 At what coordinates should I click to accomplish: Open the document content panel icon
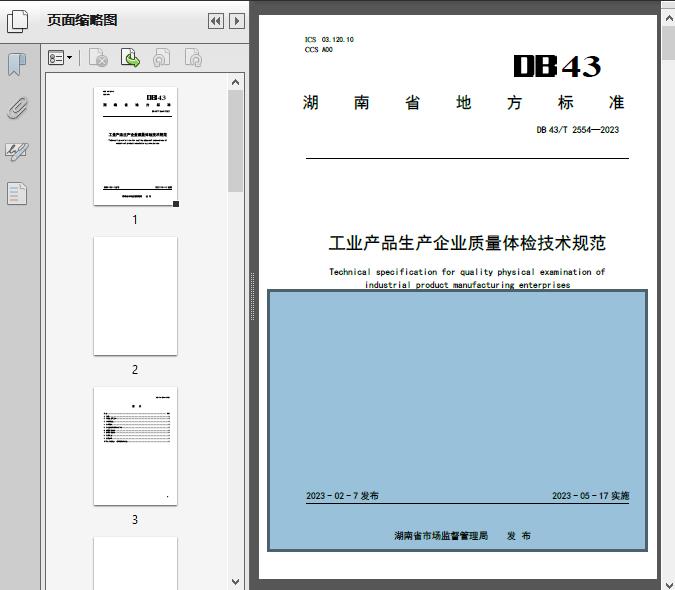point(17,194)
